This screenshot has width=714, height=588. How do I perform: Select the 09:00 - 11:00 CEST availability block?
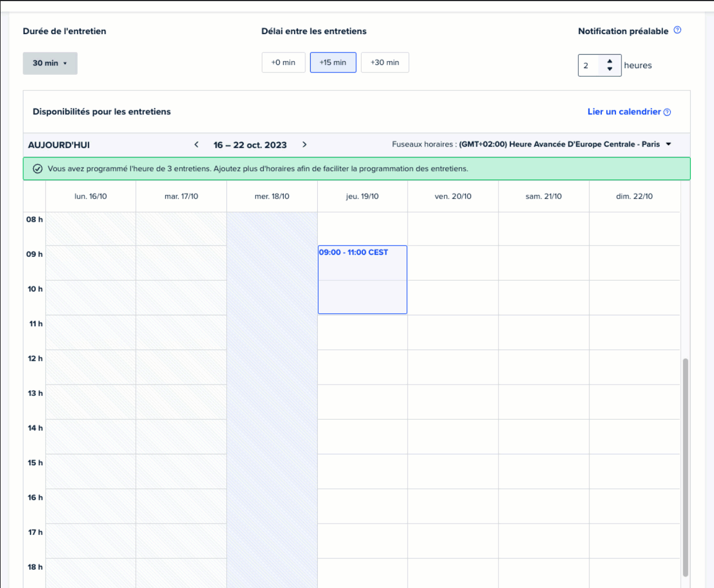(362, 280)
